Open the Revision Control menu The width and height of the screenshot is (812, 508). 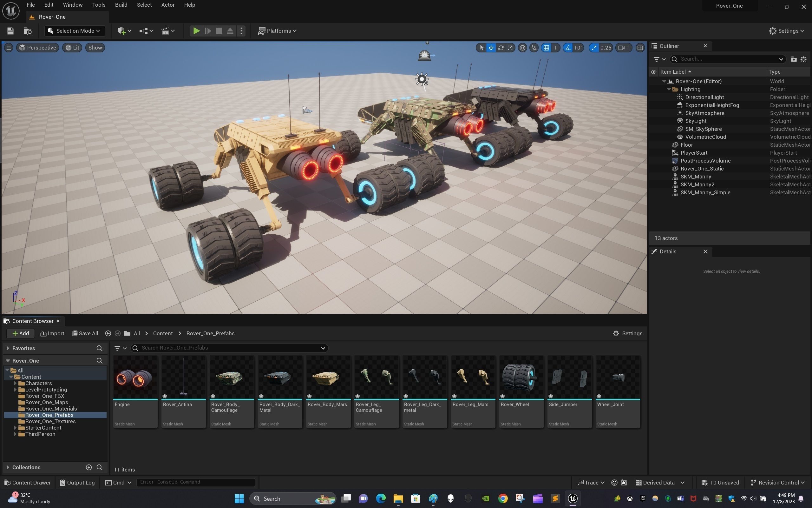pos(777,483)
